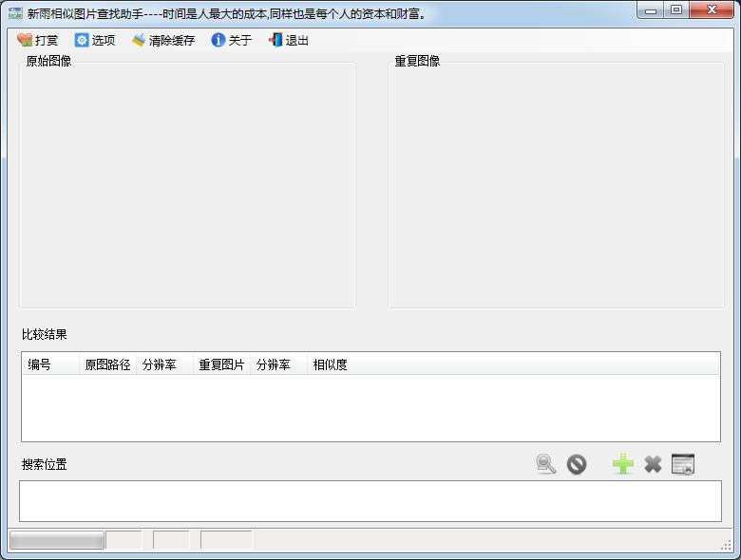Close the 新雨相似图片查找助手 window

click(x=712, y=10)
